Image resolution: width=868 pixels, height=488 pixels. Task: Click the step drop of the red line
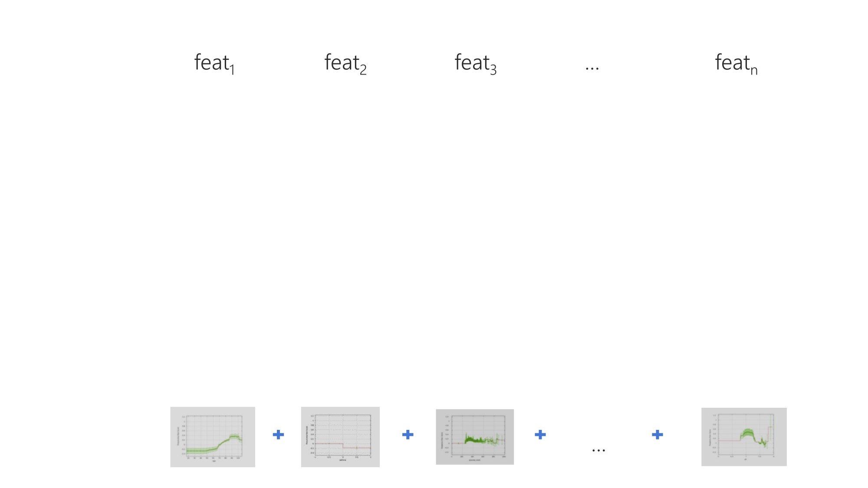pos(343,445)
